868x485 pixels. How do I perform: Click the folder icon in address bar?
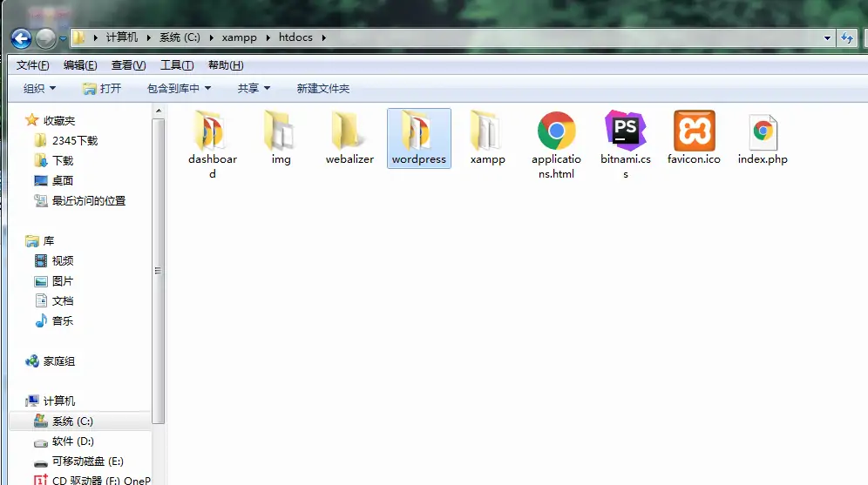point(78,37)
